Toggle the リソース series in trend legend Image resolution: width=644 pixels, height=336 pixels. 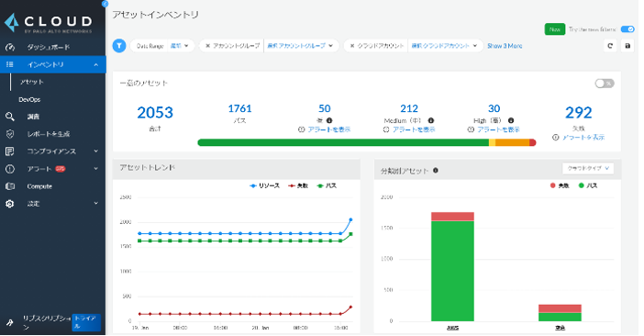click(x=264, y=185)
